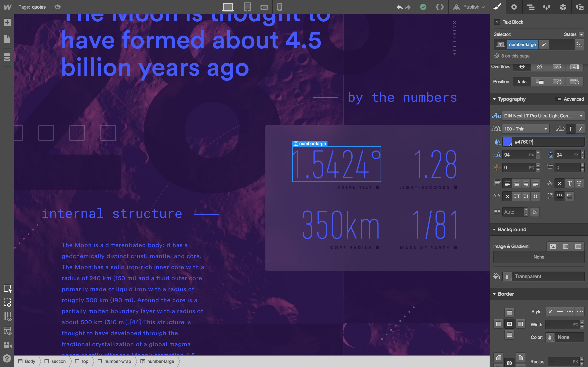Open the 100 - Thin weight dropdown

pyautogui.click(x=525, y=129)
